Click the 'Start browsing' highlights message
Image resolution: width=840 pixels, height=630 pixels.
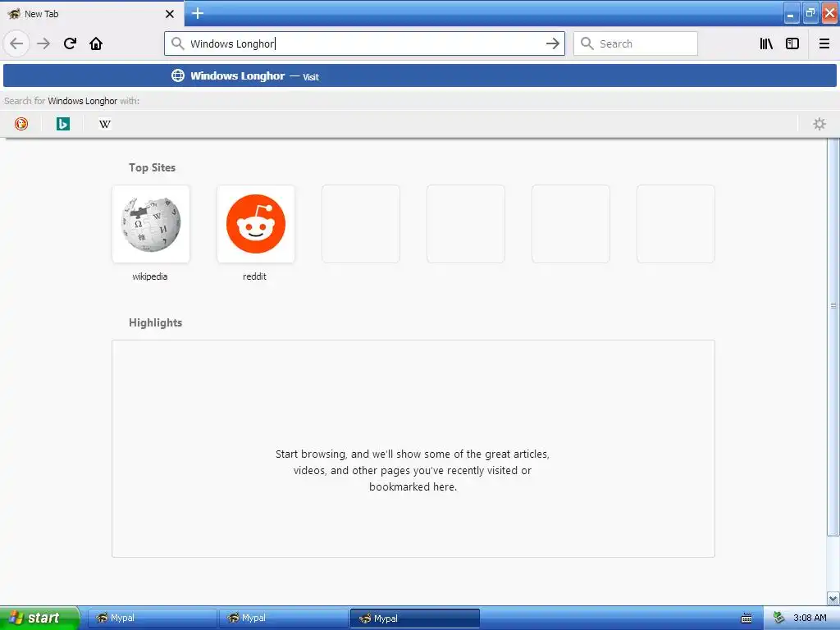[x=413, y=470]
